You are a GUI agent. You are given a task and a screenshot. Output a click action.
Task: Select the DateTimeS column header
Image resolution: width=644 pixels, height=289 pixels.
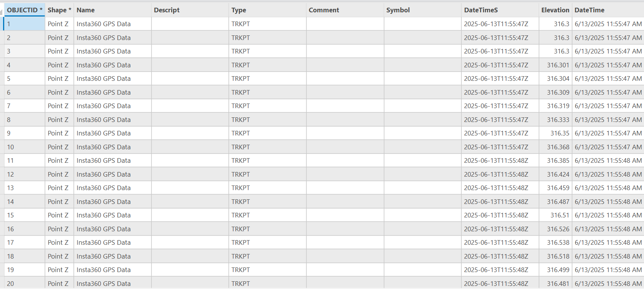coord(500,10)
